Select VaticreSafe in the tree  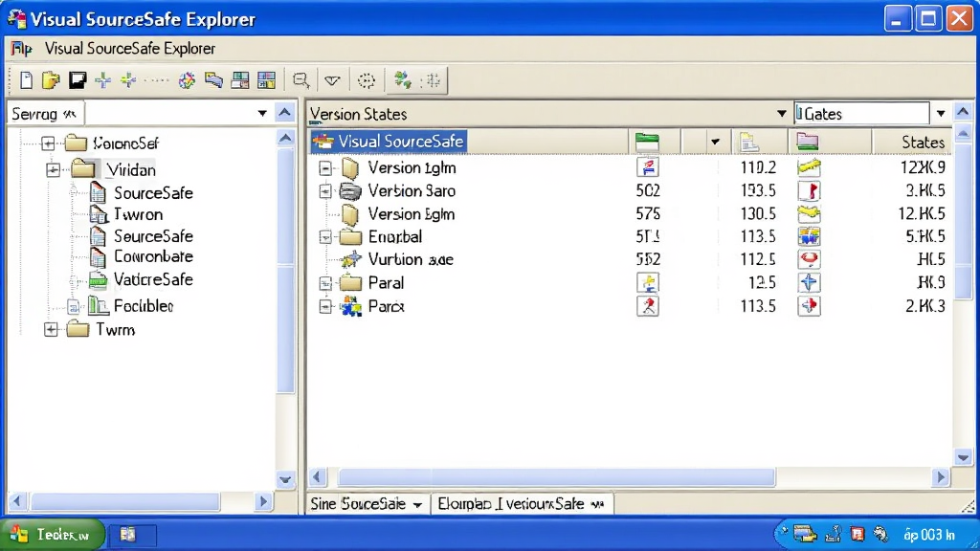153,279
